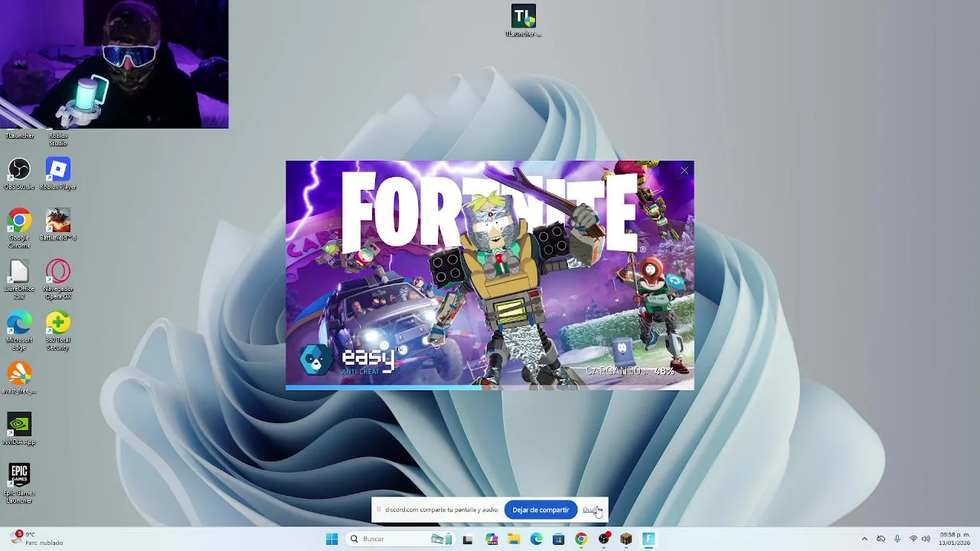The width and height of the screenshot is (980, 551).
Task: Close the Fortnite loading splash window
Action: [x=684, y=171]
